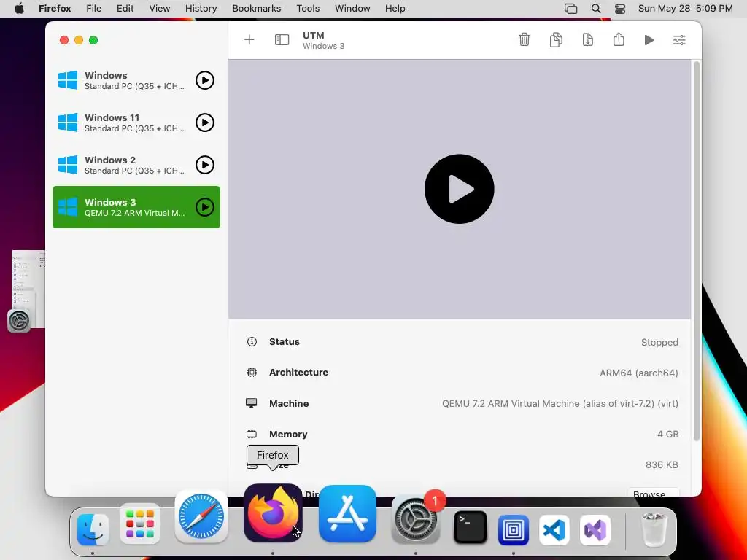
Task: Open Spotlight search icon
Action: click(595, 9)
